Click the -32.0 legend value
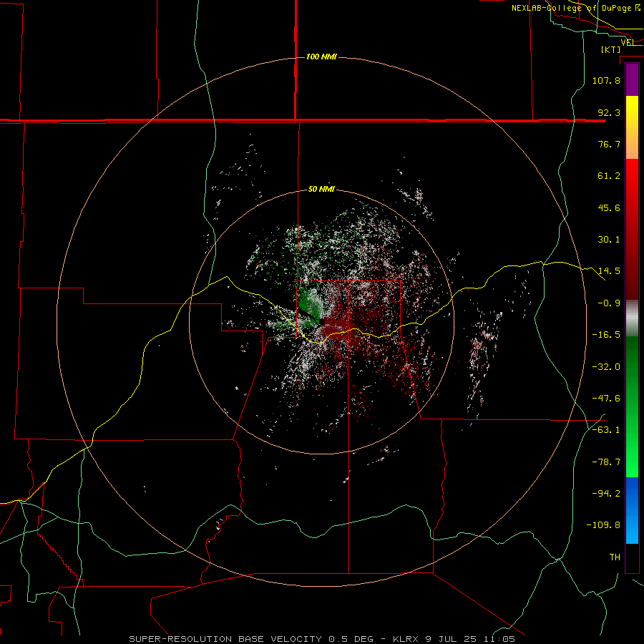The height and width of the screenshot is (644, 644). coord(606,367)
